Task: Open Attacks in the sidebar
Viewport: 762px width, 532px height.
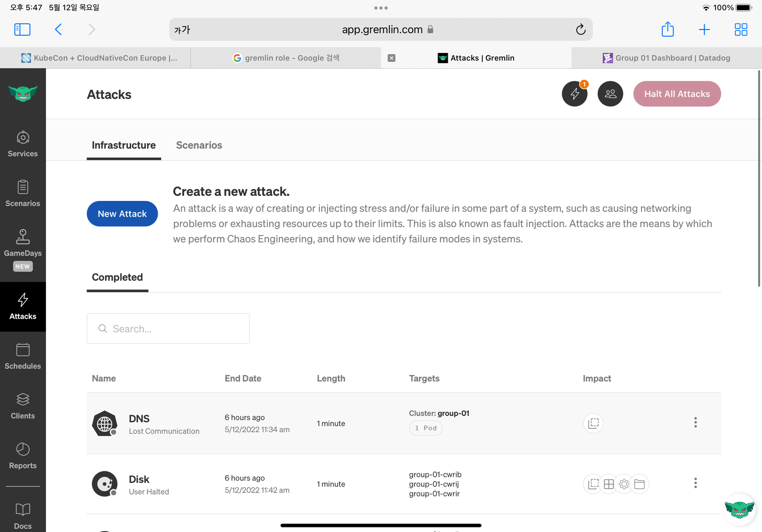Action: pos(23,307)
